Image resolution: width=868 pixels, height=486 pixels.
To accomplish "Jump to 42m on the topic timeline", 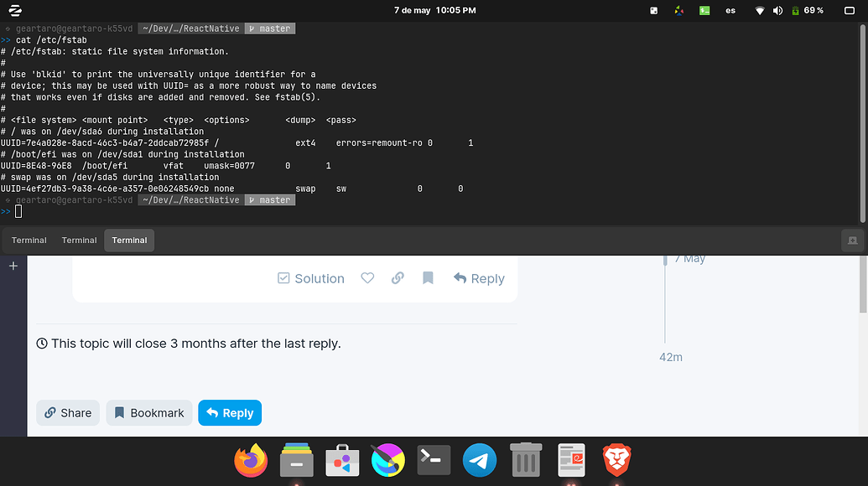I will [671, 357].
